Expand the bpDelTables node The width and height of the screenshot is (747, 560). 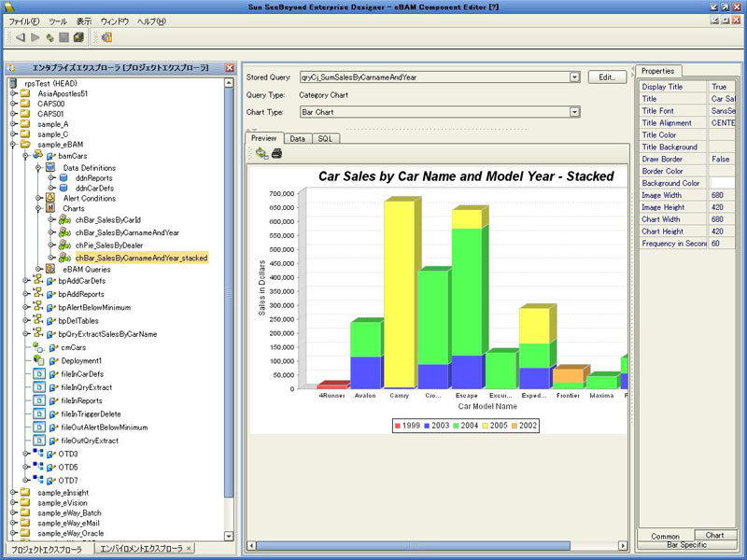[x=26, y=320]
